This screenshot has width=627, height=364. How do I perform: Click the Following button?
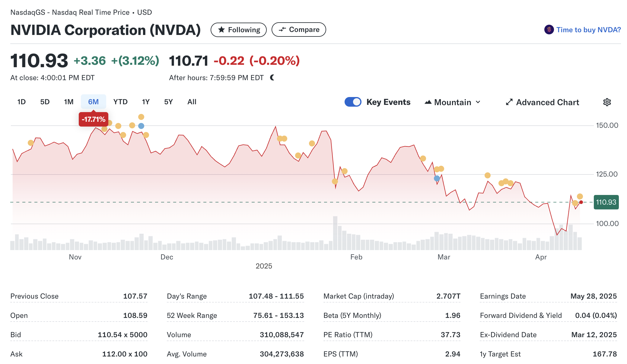pyautogui.click(x=238, y=30)
